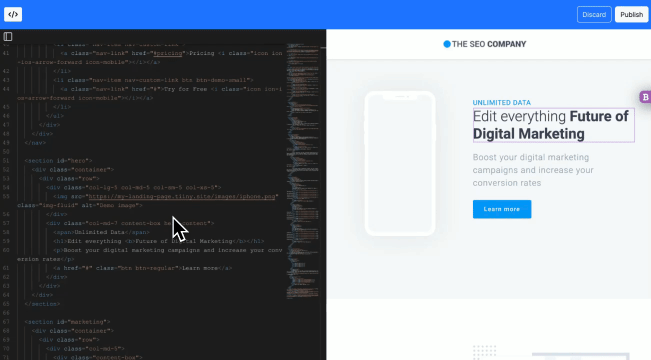Click line 65 closing section tag
This screenshot has width=651, height=360.
42,304
